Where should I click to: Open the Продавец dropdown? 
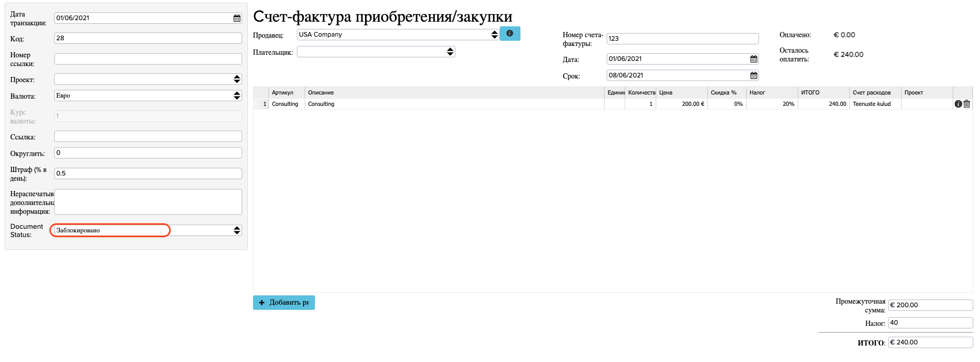[398, 35]
